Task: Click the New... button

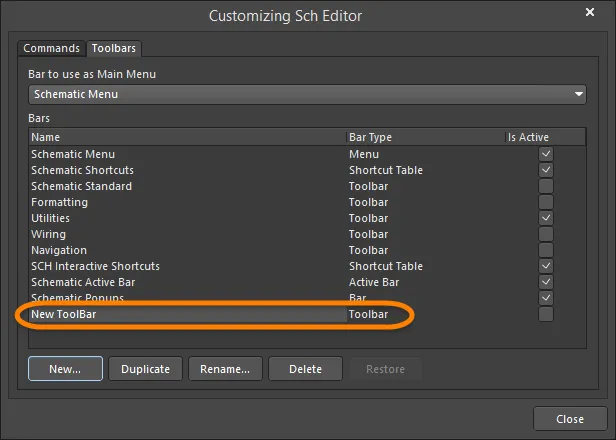Action: click(65, 369)
